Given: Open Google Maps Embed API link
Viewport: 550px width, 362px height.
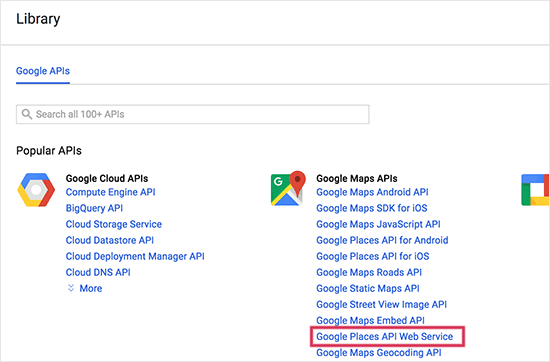Looking at the screenshot, I should tap(370, 321).
